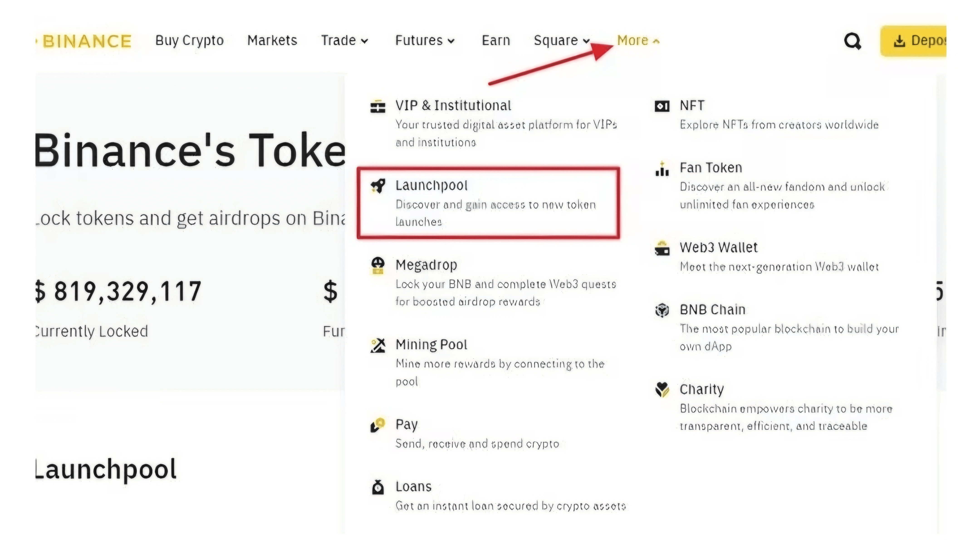Open the Markets page
The width and height of the screenshot is (980, 540).
pyautogui.click(x=272, y=40)
